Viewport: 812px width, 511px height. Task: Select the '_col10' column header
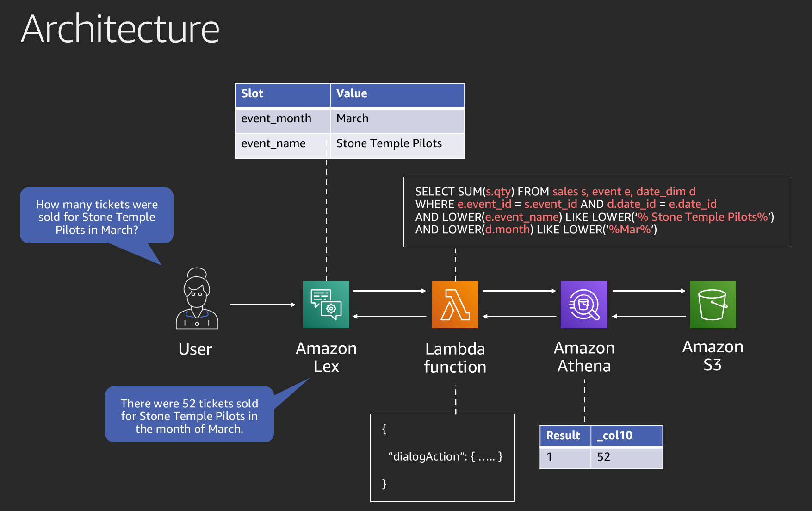[x=627, y=436]
